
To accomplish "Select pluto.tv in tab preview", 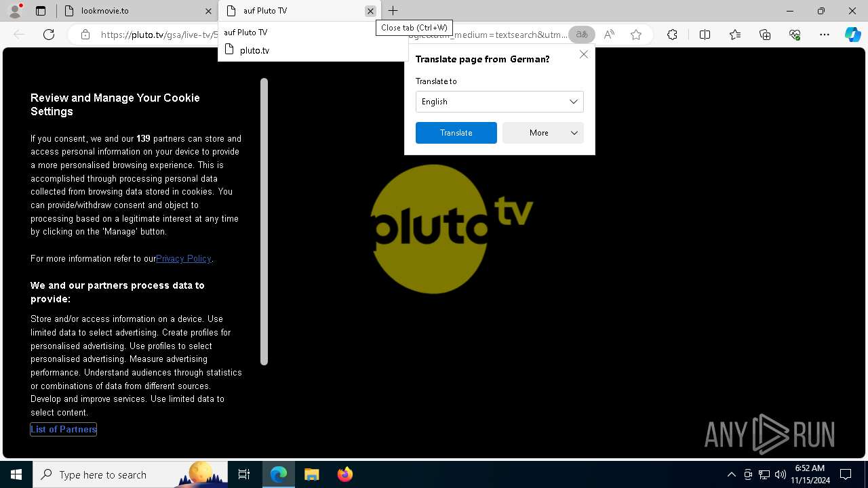I will (x=254, y=50).
